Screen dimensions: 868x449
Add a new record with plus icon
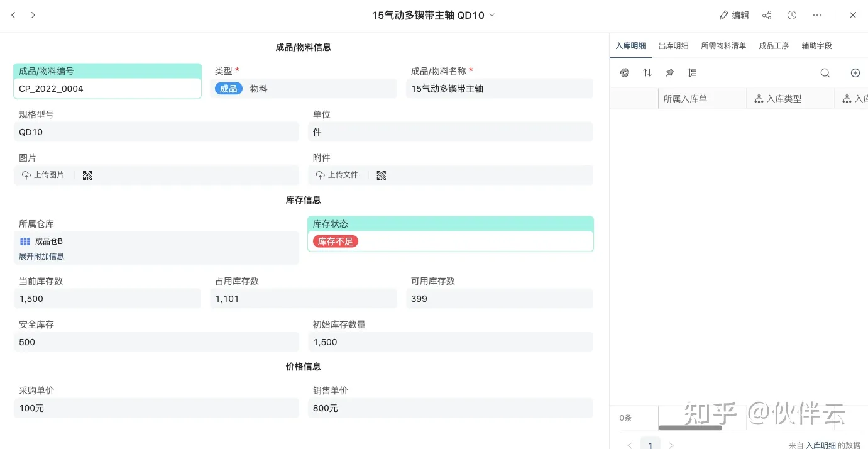pyautogui.click(x=855, y=73)
